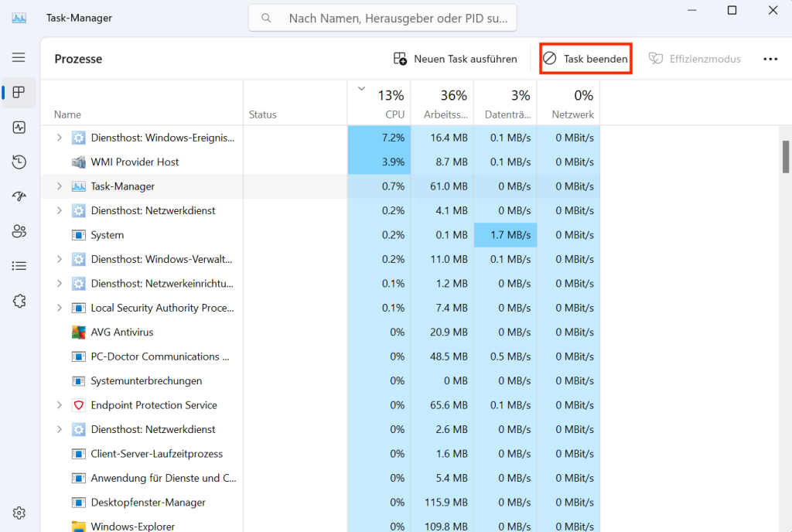Expand Local Security Authority Process entry

pos(60,308)
